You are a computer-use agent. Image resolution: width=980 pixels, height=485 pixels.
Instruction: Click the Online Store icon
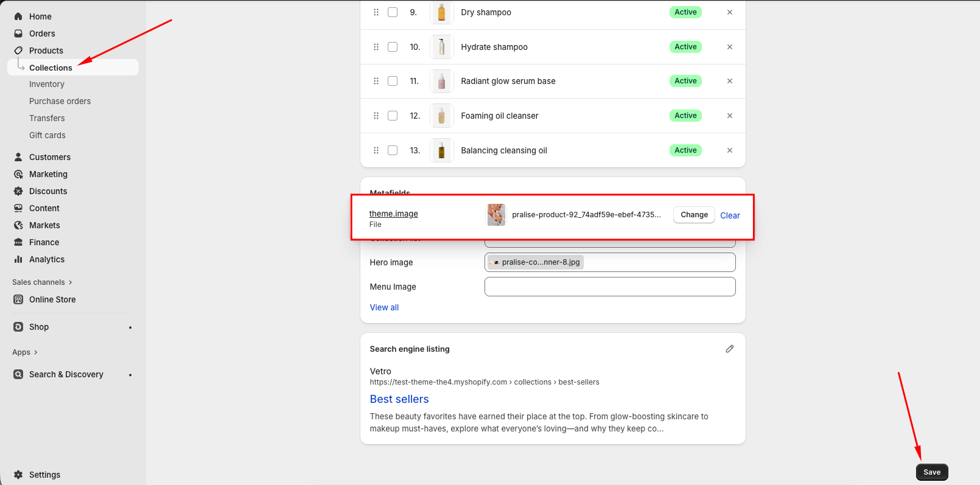pyautogui.click(x=18, y=299)
